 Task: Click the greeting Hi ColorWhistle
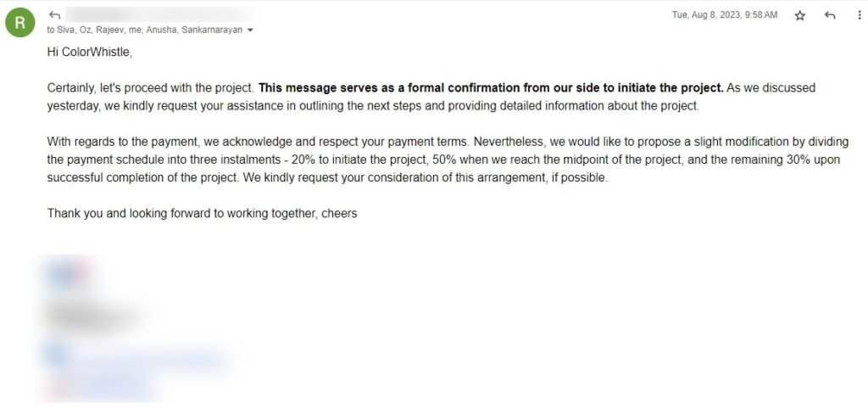point(90,53)
